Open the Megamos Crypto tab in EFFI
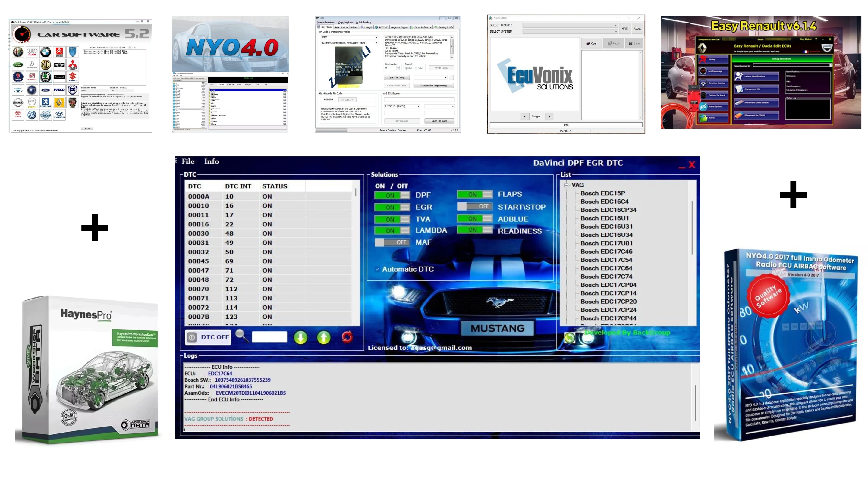The width and height of the screenshot is (868, 488). click(x=399, y=27)
